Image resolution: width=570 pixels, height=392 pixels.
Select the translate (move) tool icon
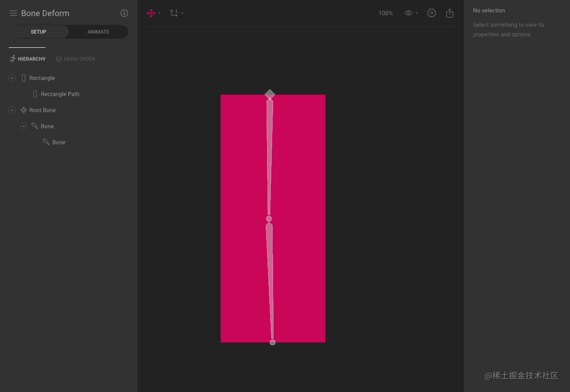coord(151,13)
